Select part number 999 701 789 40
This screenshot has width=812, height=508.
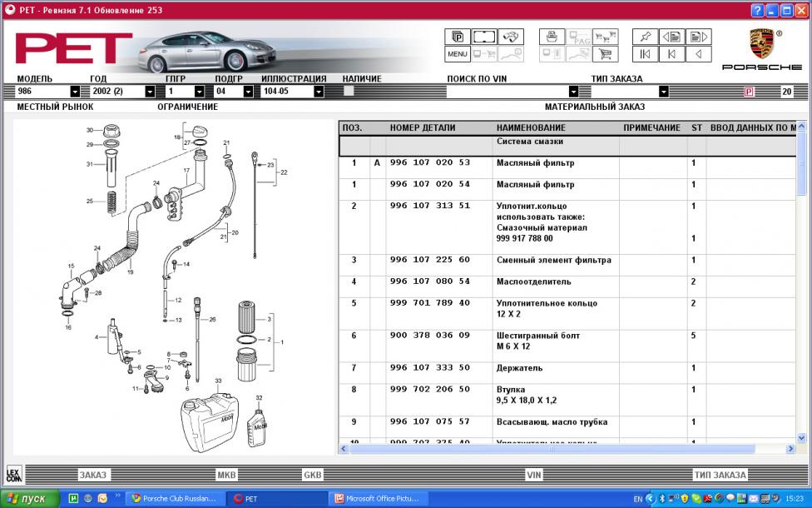pos(430,303)
